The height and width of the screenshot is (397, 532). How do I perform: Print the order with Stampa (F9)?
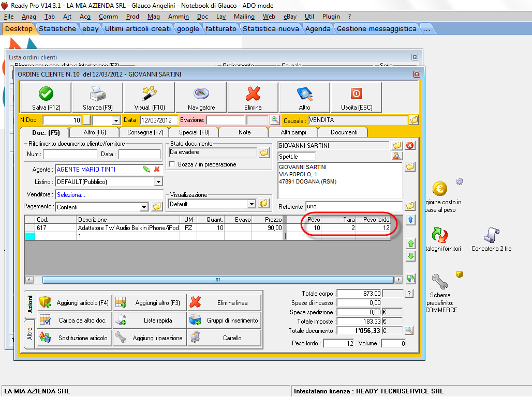pyautogui.click(x=98, y=98)
